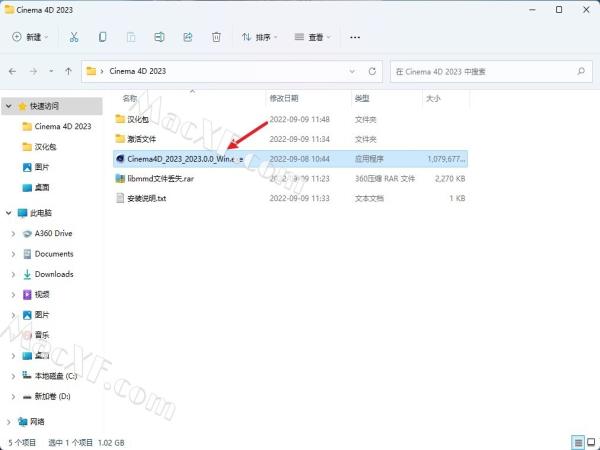Click the search box 在 Cinema 4D 2023 中搜索
The width and height of the screenshot is (600, 450).
point(491,71)
